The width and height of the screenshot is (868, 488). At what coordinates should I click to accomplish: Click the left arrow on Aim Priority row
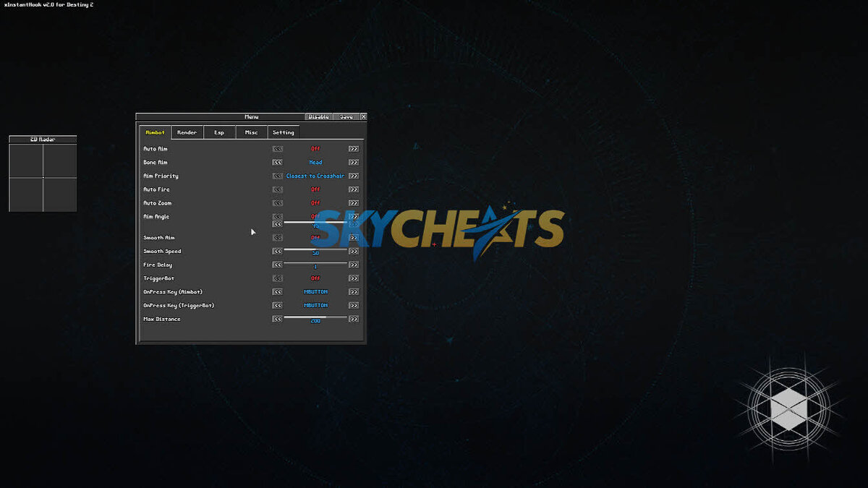(x=277, y=176)
